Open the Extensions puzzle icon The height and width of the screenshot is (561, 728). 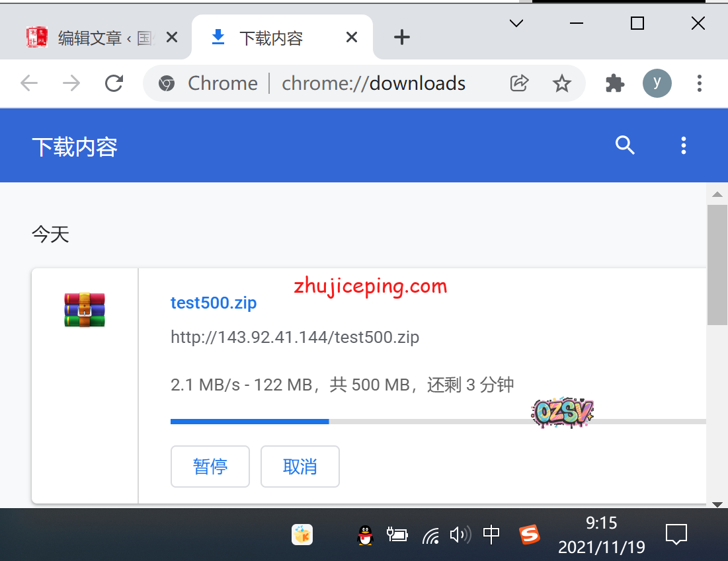(615, 83)
